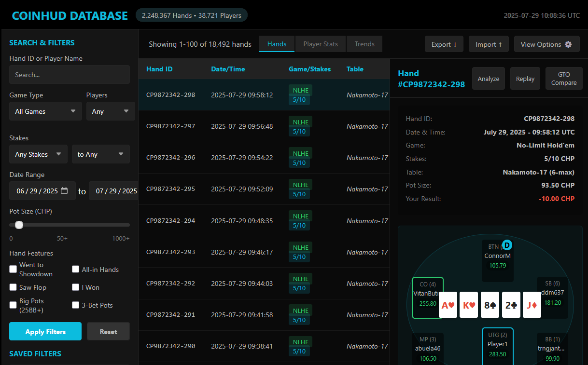The height and width of the screenshot is (365, 588).
Task: Click the dealer button D icon
Action: 507,245
